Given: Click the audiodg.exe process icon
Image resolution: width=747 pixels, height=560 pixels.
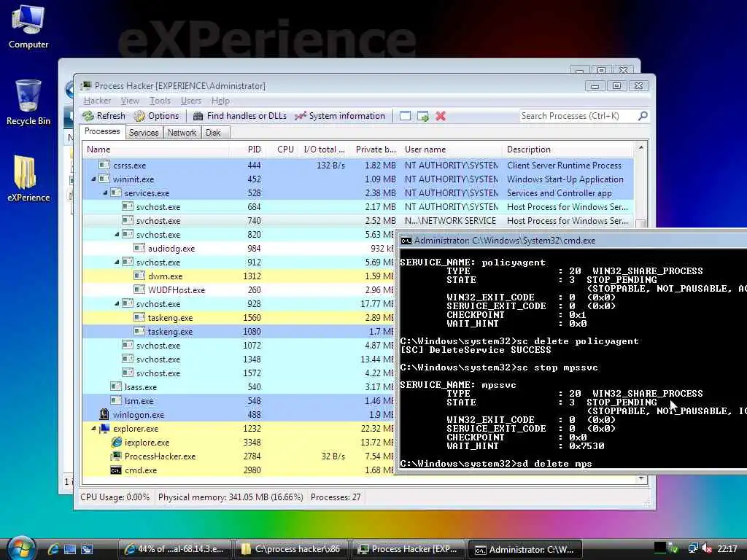Looking at the screenshot, I should tap(139, 248).
